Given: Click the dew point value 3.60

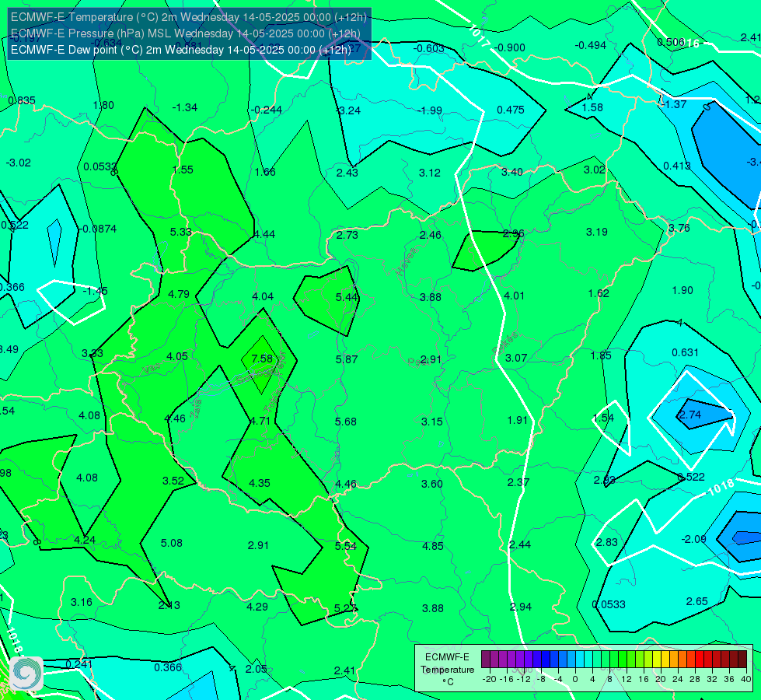Looking at the screenshot, I should pyautogui.click(x=432, y=484).
